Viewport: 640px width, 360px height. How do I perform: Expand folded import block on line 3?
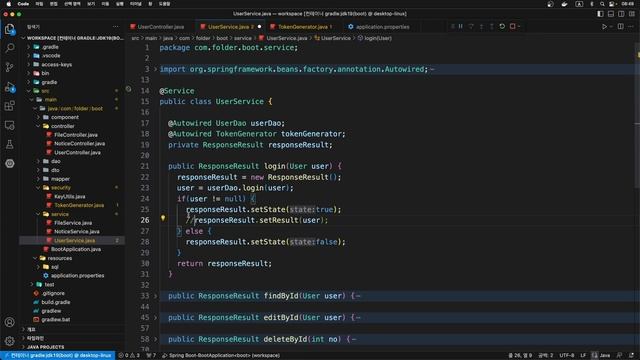point(155,69)
